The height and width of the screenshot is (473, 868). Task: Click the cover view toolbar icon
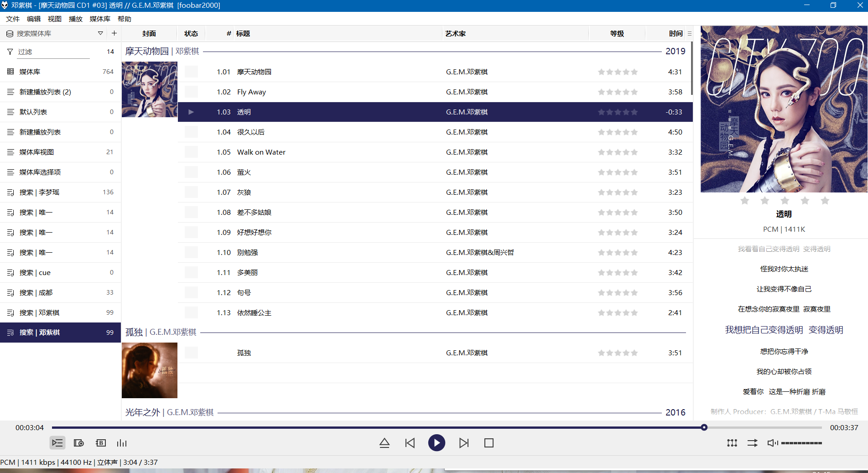[x=79, y=443]
